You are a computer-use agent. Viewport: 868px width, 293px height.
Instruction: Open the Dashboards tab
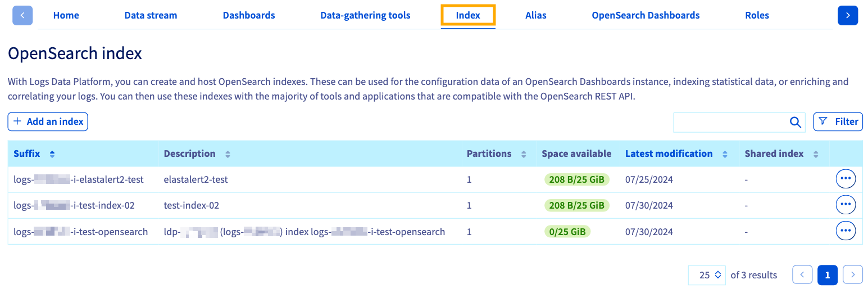[249, 15]
